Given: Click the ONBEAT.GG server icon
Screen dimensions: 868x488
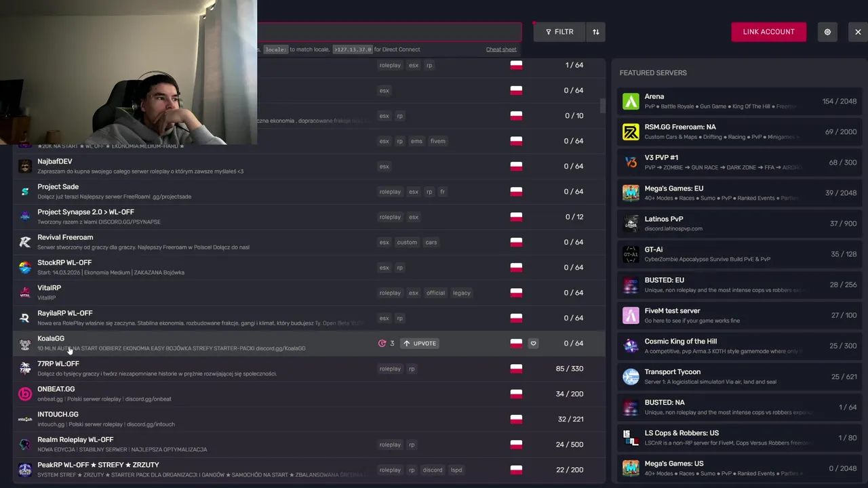Looking at the screenshot, I should [25, 394].
